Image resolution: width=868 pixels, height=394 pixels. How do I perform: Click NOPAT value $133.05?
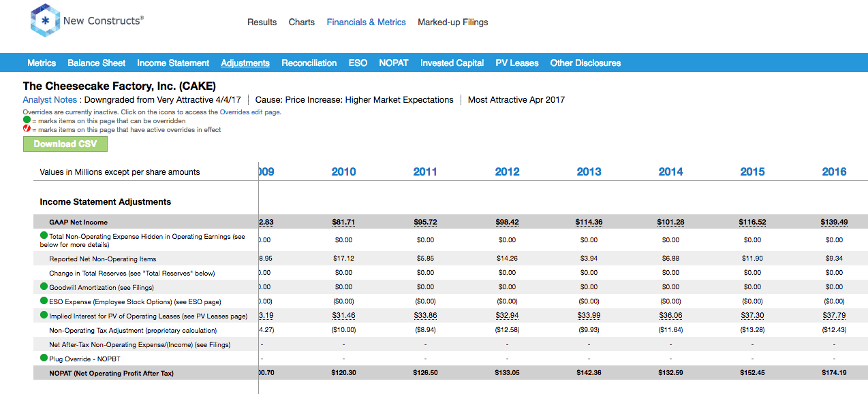tap(508, 373)
